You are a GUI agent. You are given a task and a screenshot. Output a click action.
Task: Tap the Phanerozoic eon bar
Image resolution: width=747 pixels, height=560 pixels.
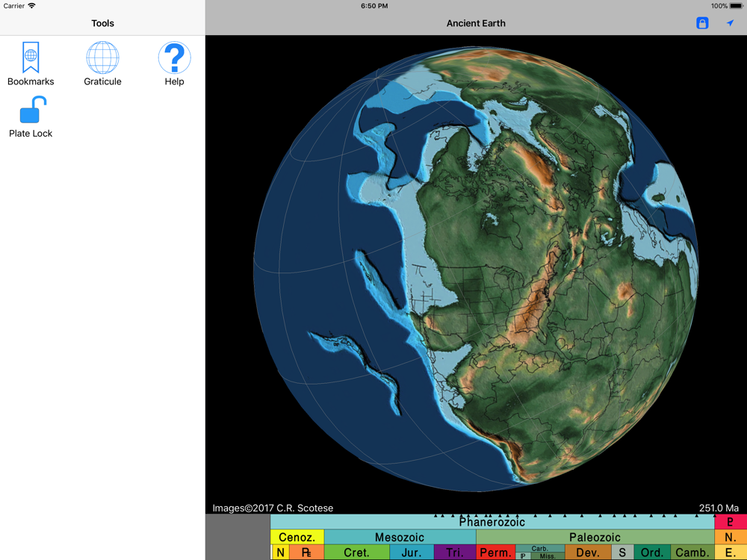coord(492,522)
